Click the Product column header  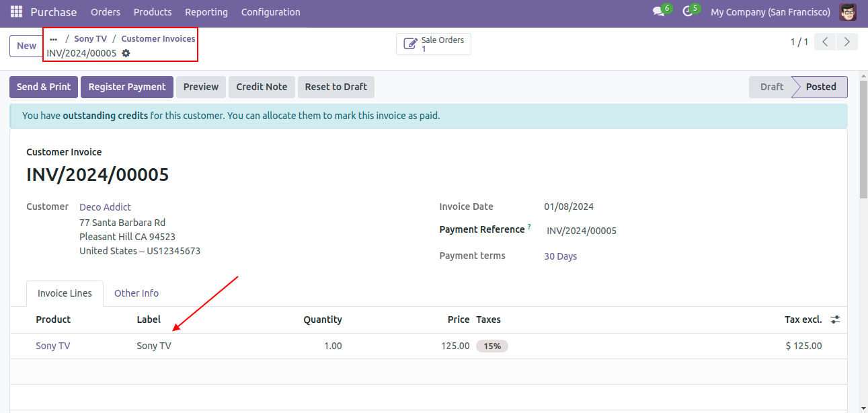click(x=53, y=320)
